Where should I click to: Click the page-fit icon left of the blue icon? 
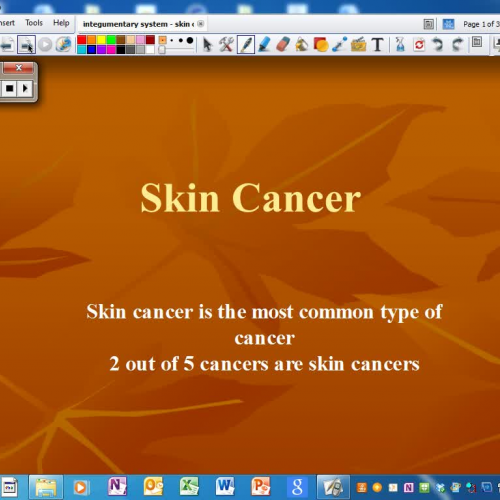[x=429, y=24]
